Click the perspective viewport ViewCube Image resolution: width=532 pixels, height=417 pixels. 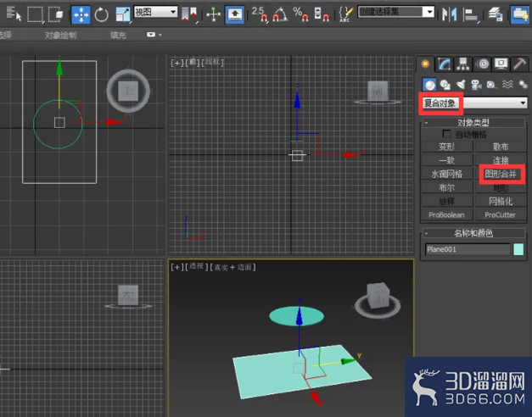[378, 300]
